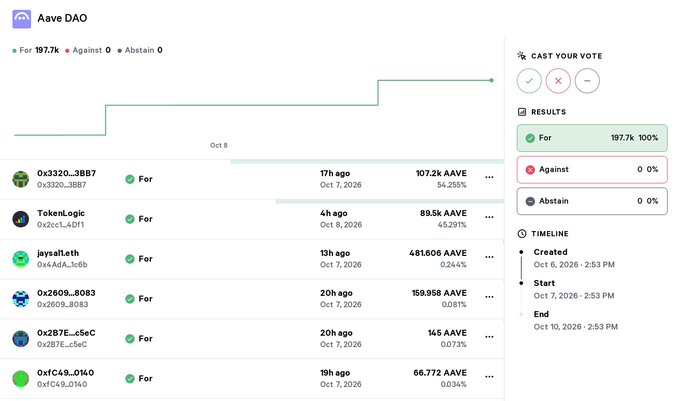Image resolution: width=680 pixels, height=401 pixels.
Task: Open jaysal1.eth voter profile
Action: 58,253
